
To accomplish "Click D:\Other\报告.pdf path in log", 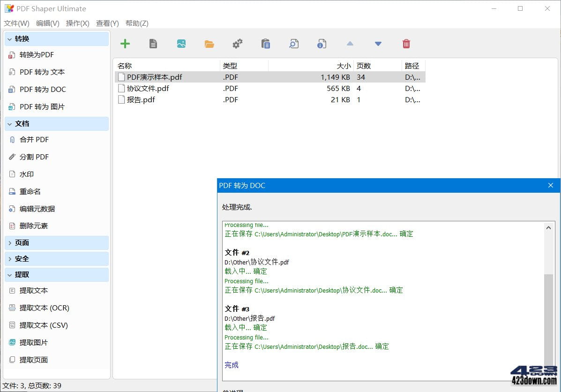I will (250, 318).
